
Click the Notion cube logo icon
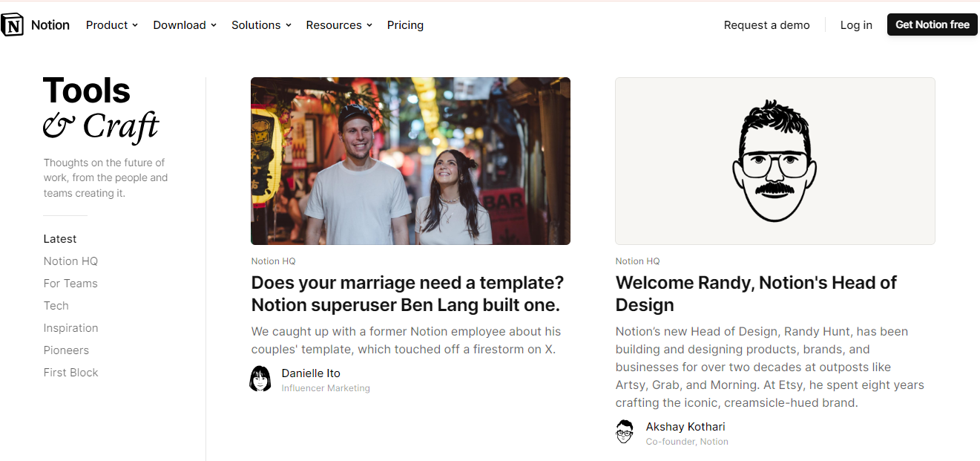13,24
